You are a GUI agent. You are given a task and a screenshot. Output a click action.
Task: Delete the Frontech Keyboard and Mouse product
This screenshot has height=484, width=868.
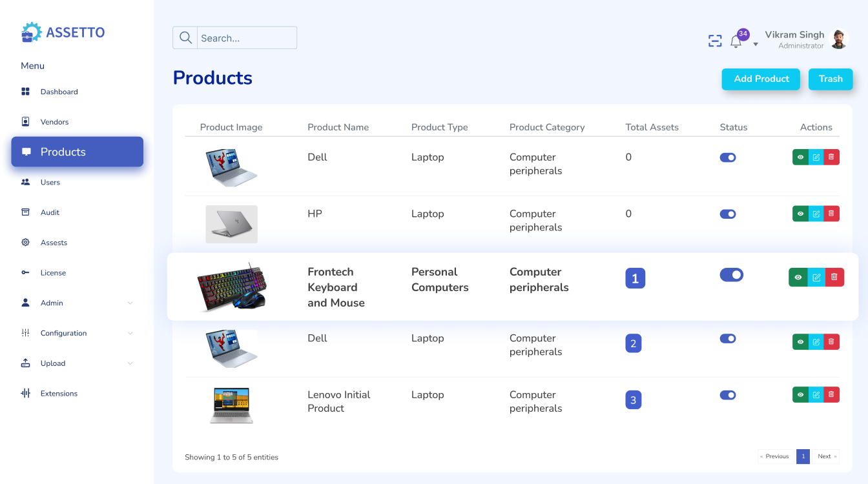tap(834, 277)
